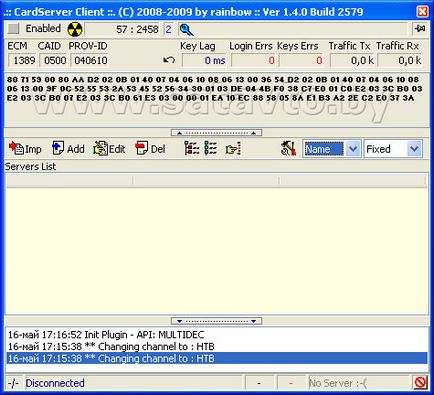Click the -/- status bar indicator

point(13,383)
